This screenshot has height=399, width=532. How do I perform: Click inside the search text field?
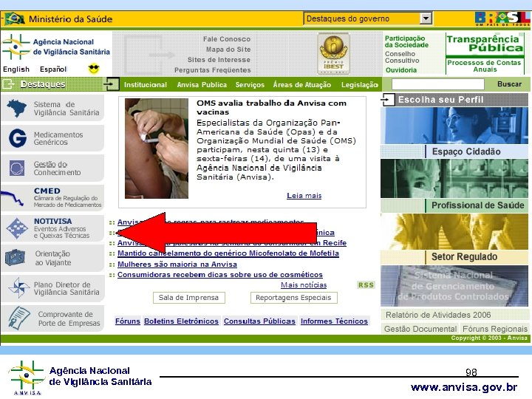point(437,84)
